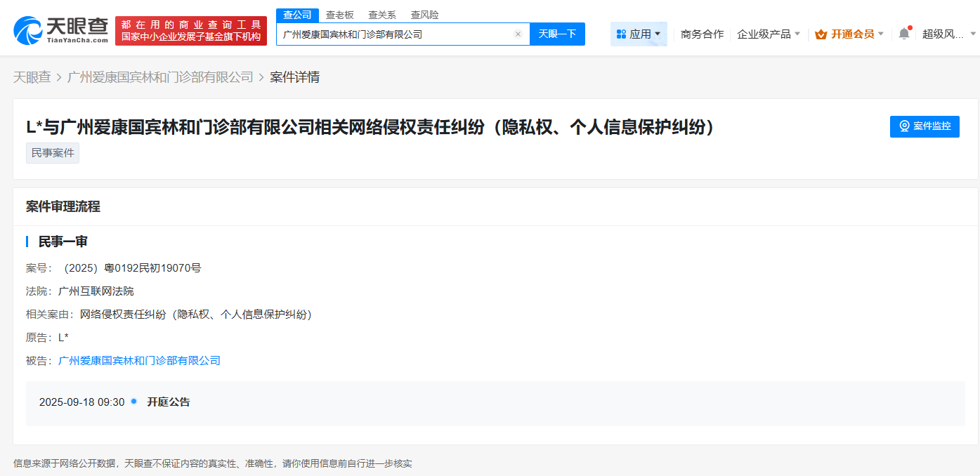Select the 查关系 tab
980x476 pixels.
coord(383,15)
